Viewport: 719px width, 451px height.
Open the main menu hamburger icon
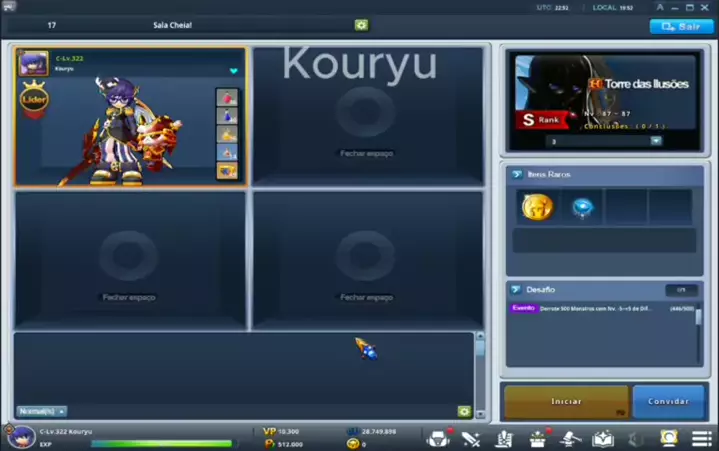point(702,438)
